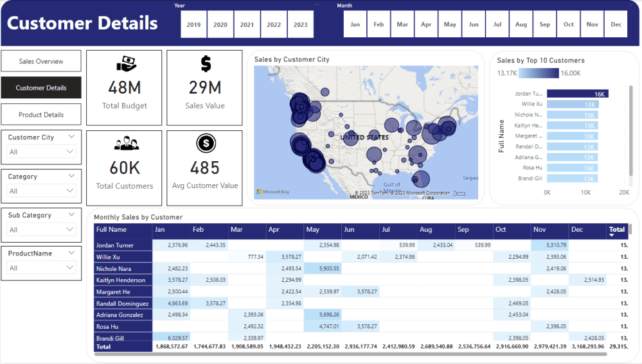Image resolution: width=642 pixels, height=364 pixels.
Task: Select the Jan month slicer tile
Action: point(355,24)
